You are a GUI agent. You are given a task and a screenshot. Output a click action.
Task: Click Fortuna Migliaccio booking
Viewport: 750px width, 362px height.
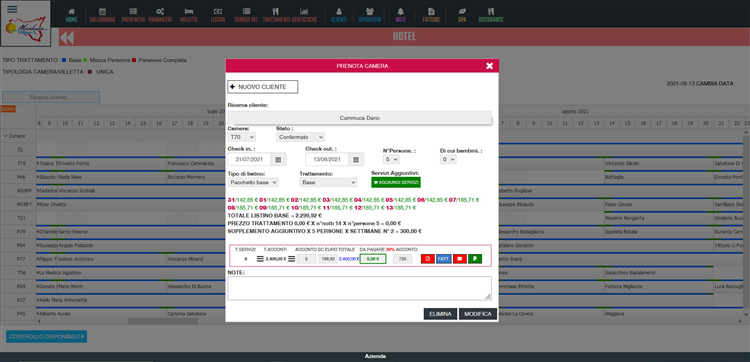(624, 286)
